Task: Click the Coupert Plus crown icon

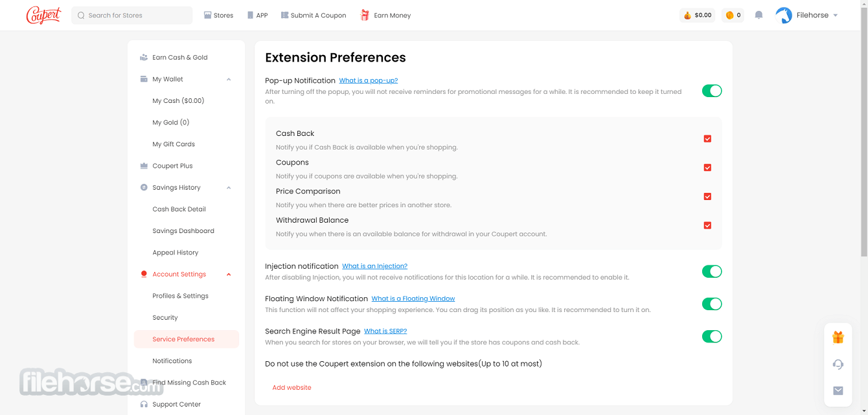Action: coord(144,166)
